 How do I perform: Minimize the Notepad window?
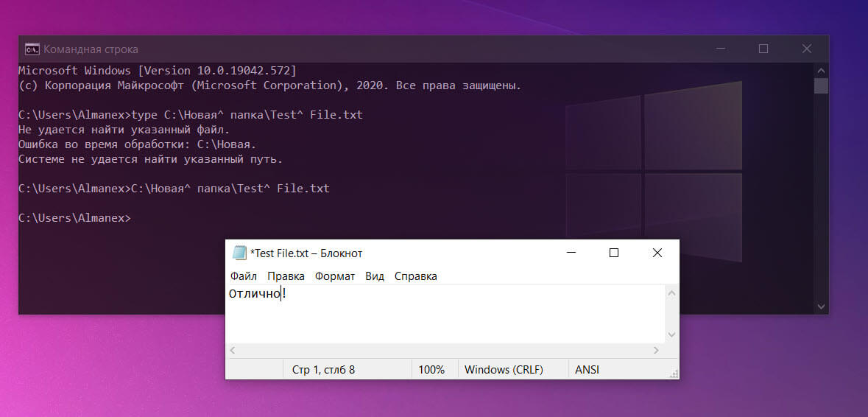coord(571,253)
